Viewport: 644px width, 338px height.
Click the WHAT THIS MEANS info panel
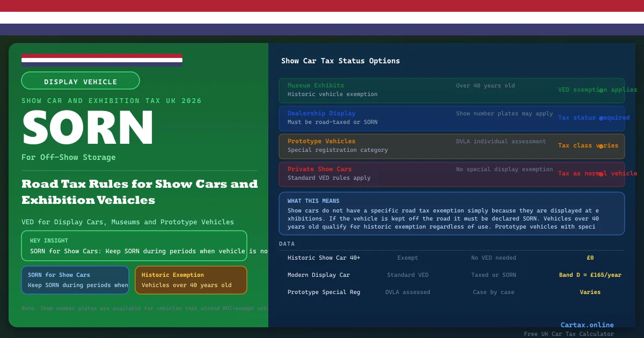pyautogui.click(x=451, y=214)
